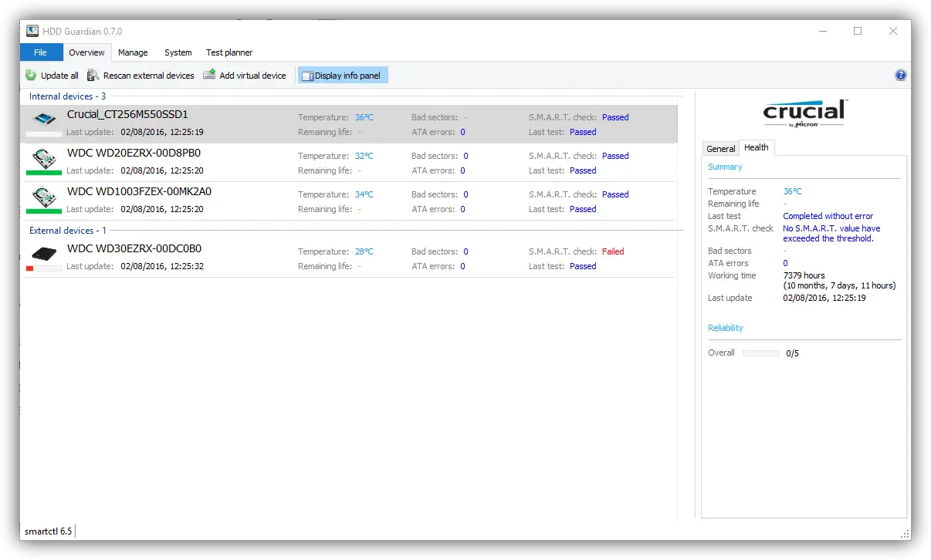Image resolution: width=931 pixels, height=560 pixels.
Task: Click the smartctl 6.5 status bar entry
Action: (x=48, y=531)
